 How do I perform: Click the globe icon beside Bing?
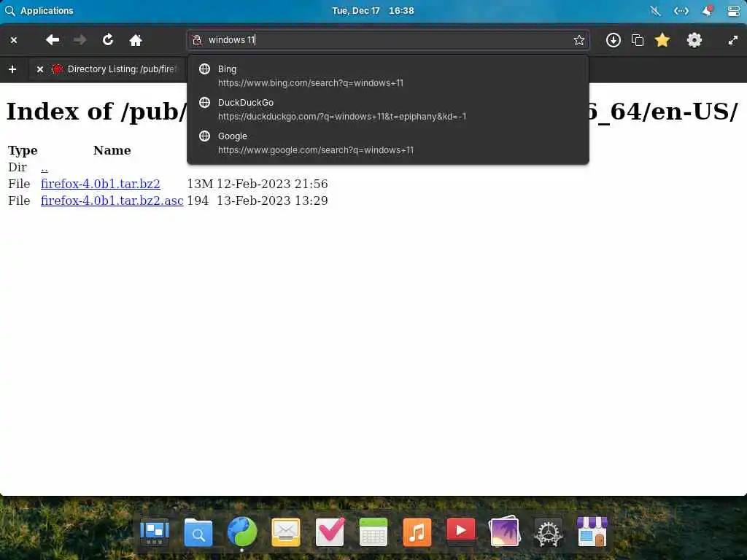point(204,69)
